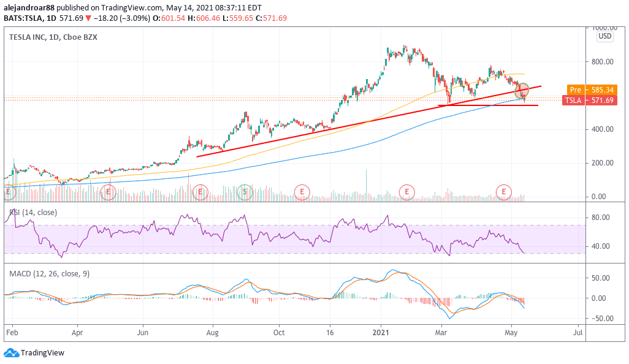Screen dimensions: 629x364
Task: Click the TradingView brand name at bottom
Action: pyautogui.click(x=42, y=353)
